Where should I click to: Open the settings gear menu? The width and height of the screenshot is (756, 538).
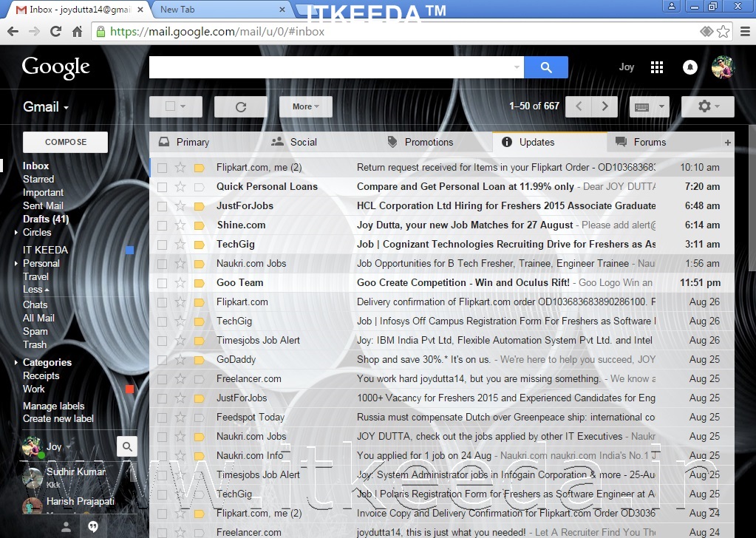pyautogui.click(x=708, y=106)
